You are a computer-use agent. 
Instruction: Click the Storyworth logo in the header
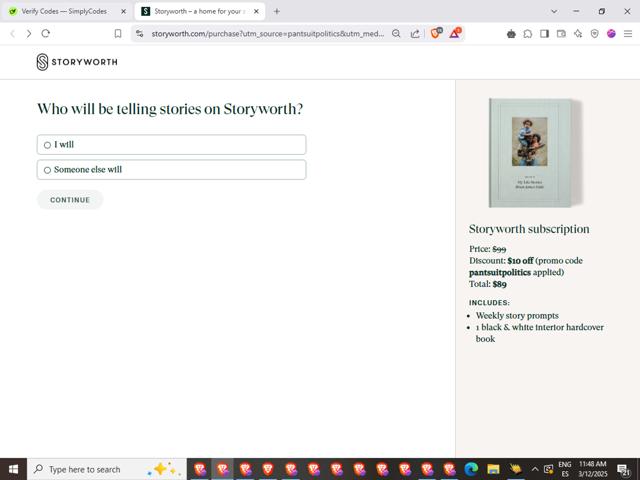77,62
